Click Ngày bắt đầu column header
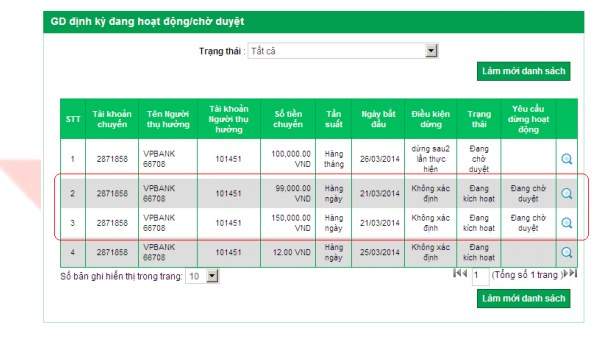Screen dimensions: 605x363 [378, 119]
